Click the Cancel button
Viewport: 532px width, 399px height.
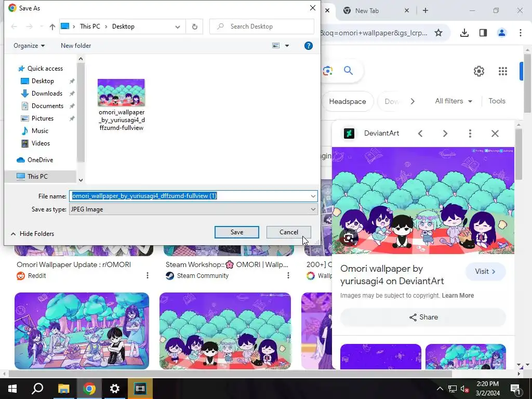[x=289, y=232]
